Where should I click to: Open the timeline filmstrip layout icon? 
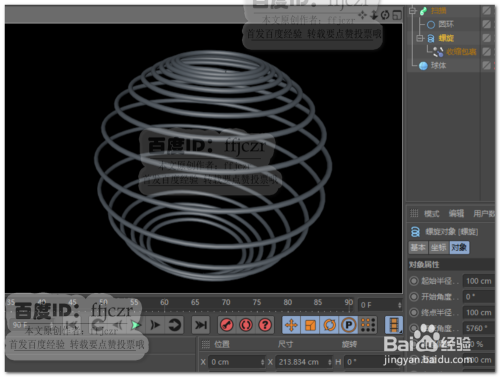point(394,325)
